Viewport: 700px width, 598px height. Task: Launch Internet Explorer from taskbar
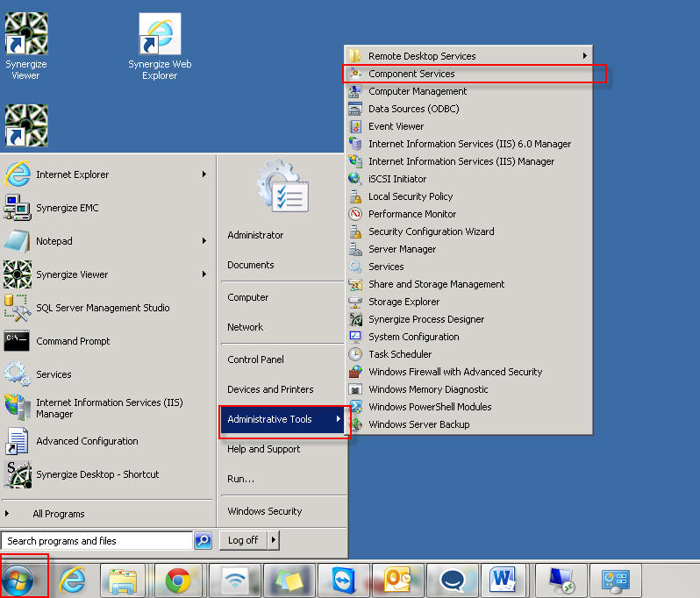pyautogui.click(x=72, y=580)
